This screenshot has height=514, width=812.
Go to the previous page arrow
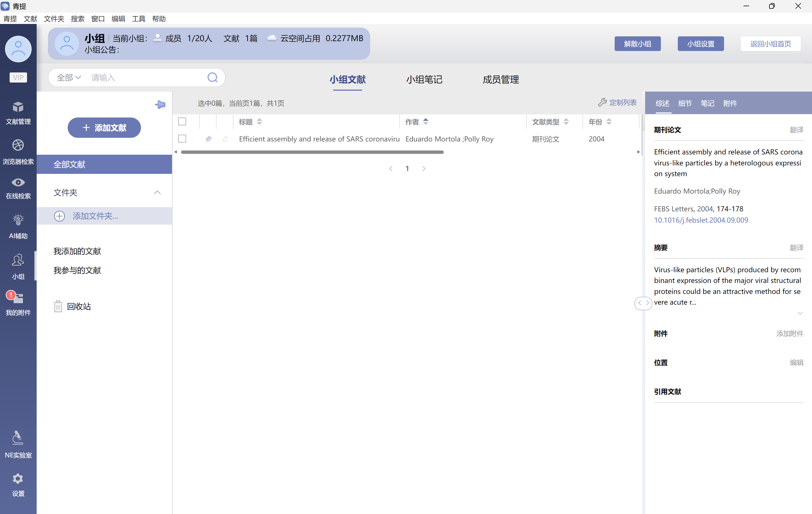(391, 168)
